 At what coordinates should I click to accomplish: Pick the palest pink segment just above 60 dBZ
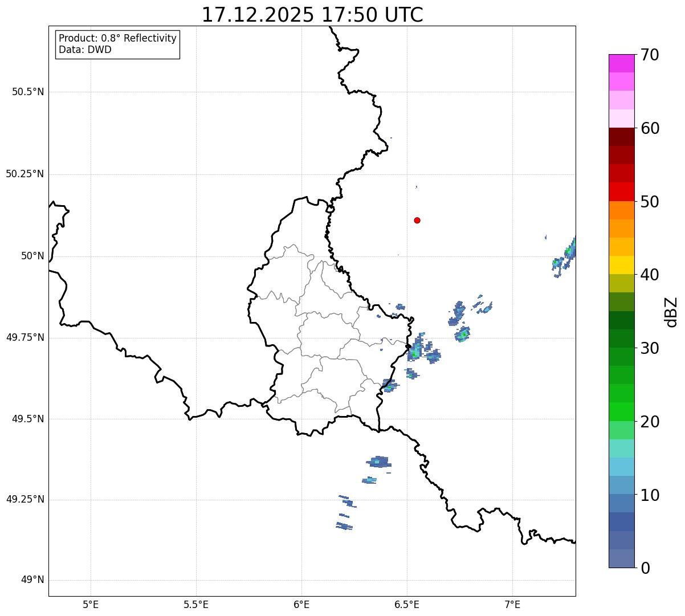point(622,119)
